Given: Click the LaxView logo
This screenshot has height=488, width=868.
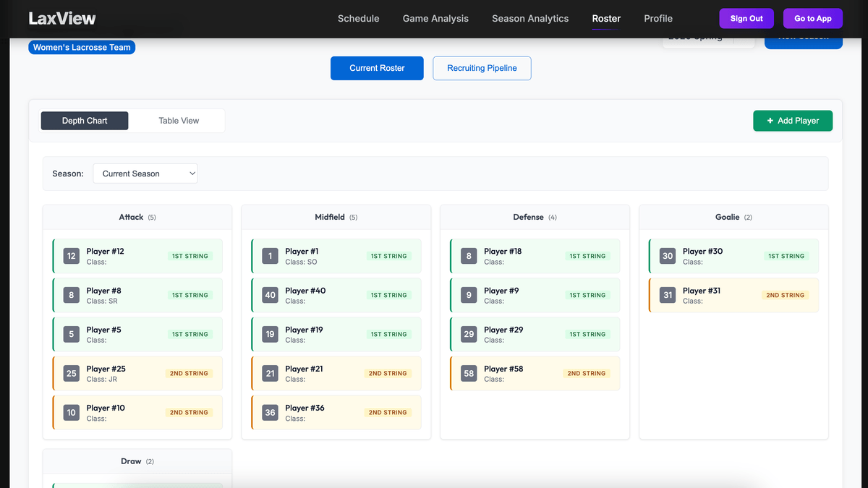Looking at the screenshot, I should (x=62, y=17).
